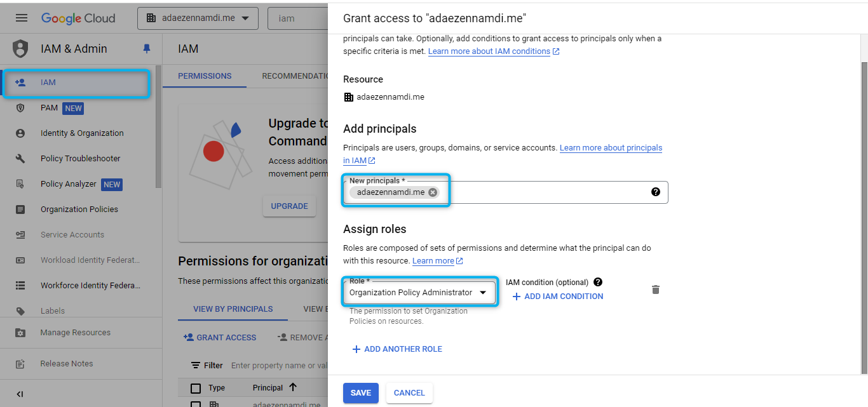This screenshot has width=868, height=407.
Task: Click Add Another Role
Action: pos(397,349)
